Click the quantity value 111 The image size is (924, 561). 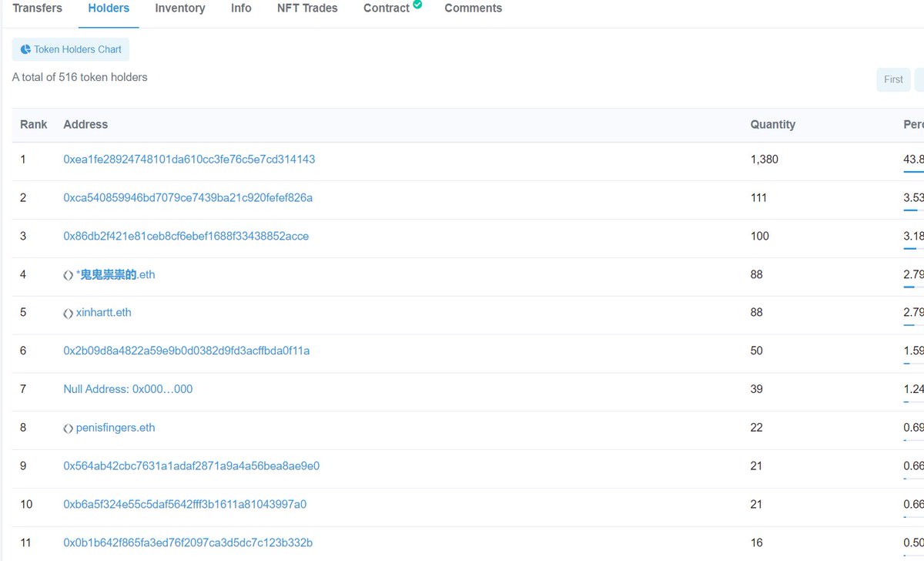click(758, 198)
